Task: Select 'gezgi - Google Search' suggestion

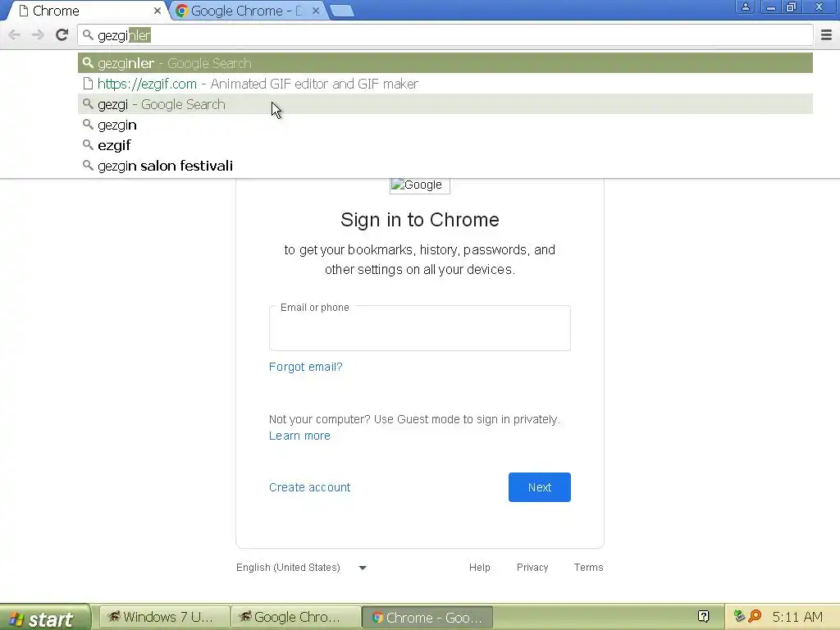Action: click(445, 104)
